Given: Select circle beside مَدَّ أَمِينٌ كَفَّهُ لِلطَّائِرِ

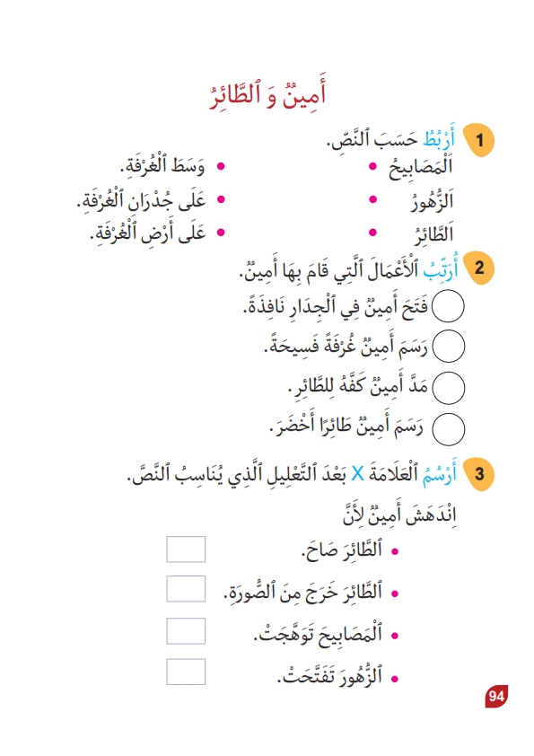Looking at the screenshot, I should pyautogui.click(x=448, y=388).
